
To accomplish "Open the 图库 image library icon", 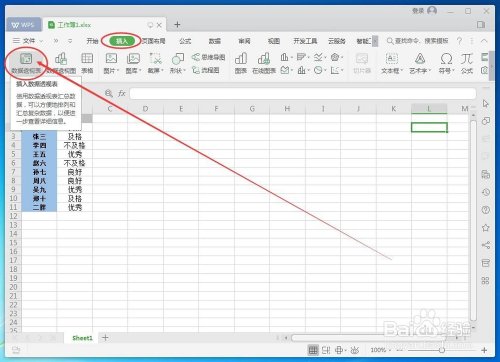I will pos(133,59).
